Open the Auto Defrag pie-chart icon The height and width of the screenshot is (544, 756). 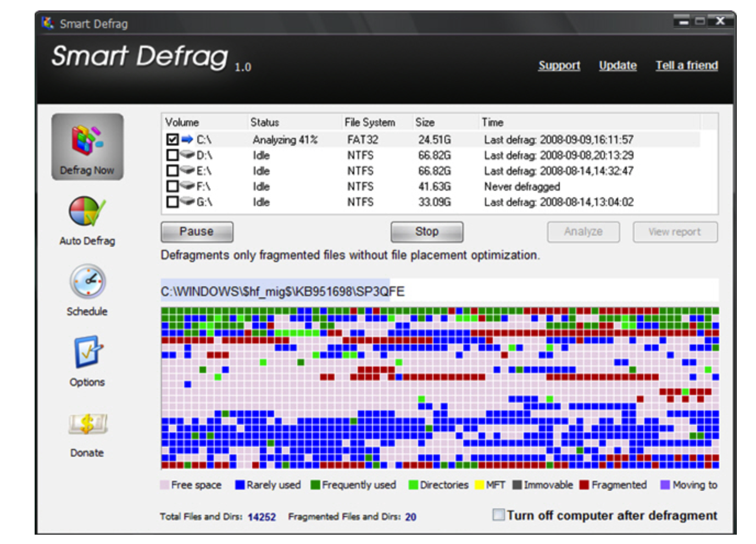[x=87, y=212]
